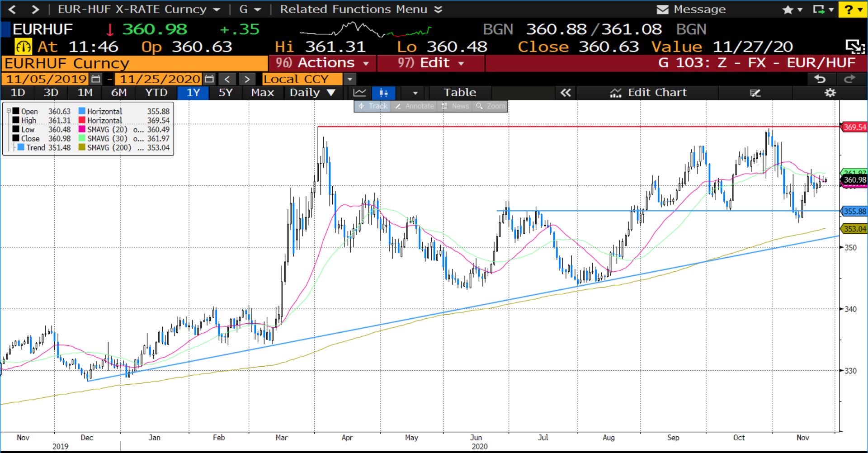
Task: Toggle the Zoom mode
Action: point(490,106)
